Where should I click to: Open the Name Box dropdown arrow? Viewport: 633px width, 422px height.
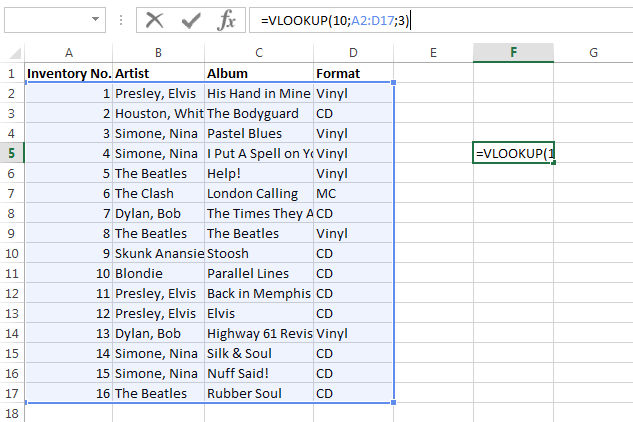(x=95, y=19)
